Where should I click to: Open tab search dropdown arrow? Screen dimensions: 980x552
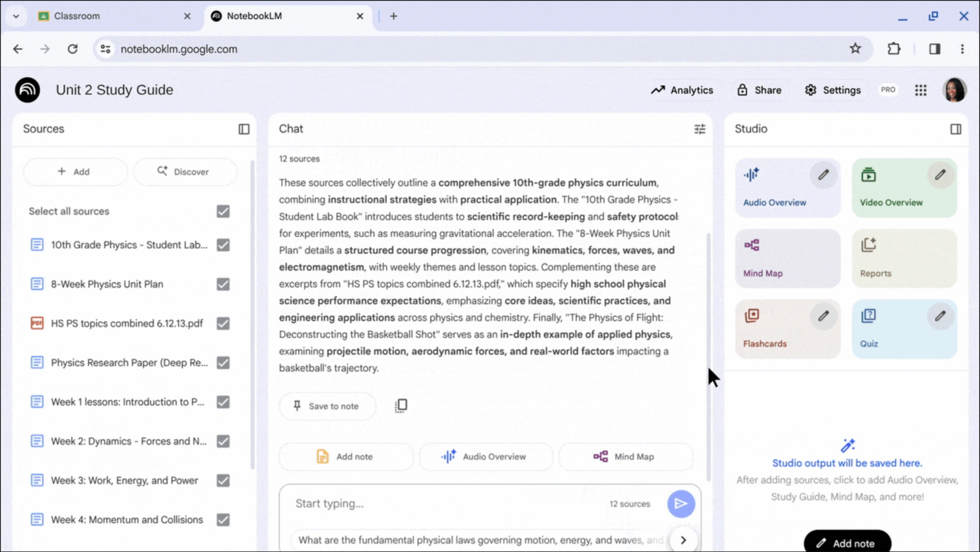16,16
